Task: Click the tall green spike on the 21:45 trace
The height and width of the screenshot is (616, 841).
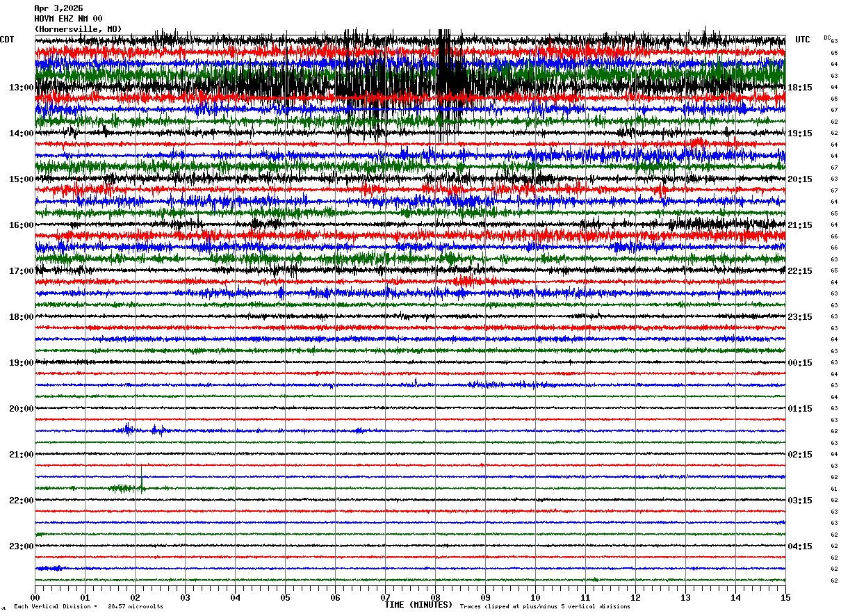Action: 142,479
